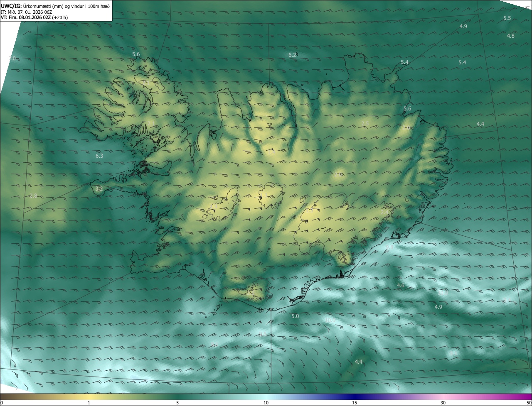This screenshot has height=406, width=532.
Task: Click the dark blue section of the color scale
Action: pyautogui.click(x=355, y=396)
